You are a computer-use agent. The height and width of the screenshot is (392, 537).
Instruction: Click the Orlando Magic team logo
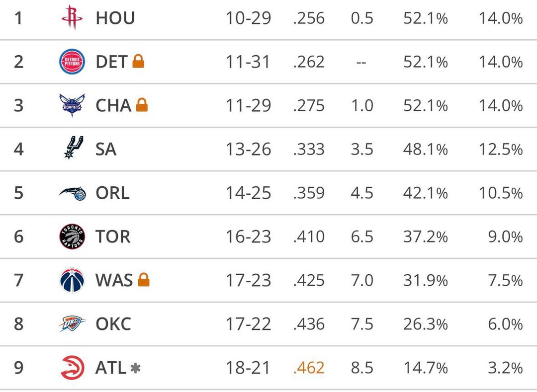click(72, 193)
